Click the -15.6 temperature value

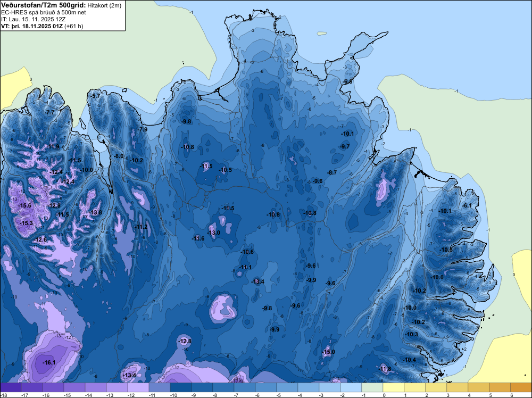pyautogui.click(x=25, y=205)
